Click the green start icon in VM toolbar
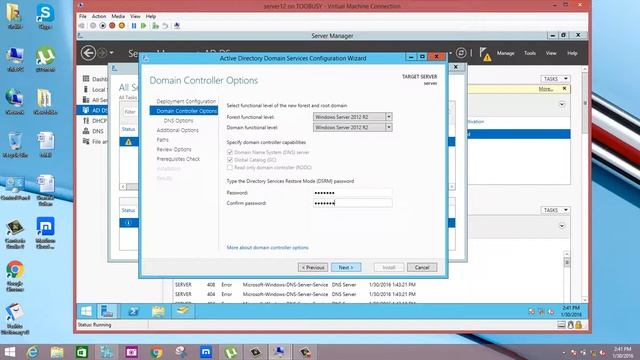The height and width of the screenshot is (360, 640). (x=143, y=26)
